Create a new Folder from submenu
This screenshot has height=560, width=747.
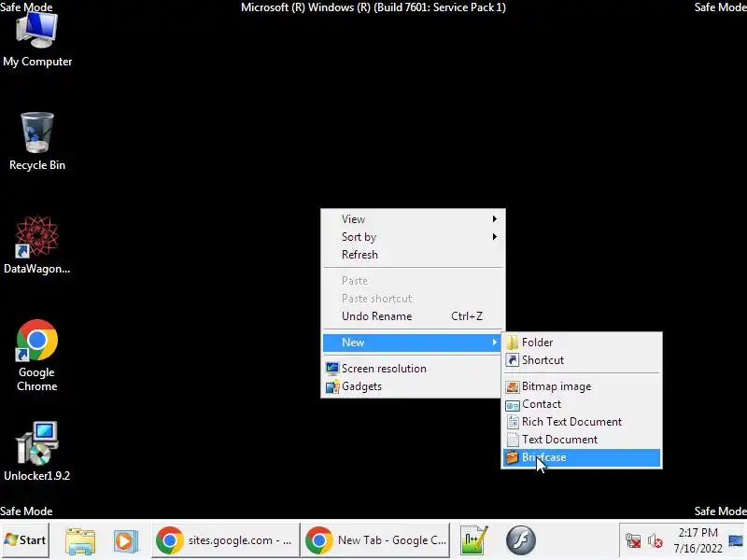(582, 343)
